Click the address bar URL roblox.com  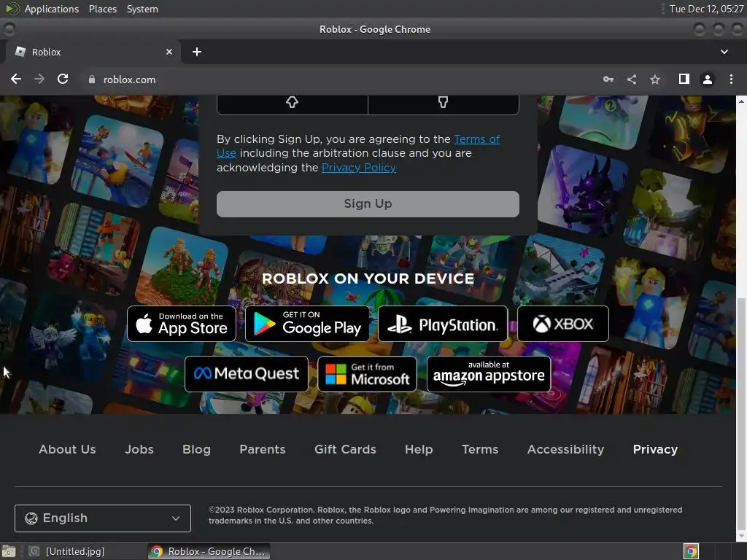pos(130,79)
